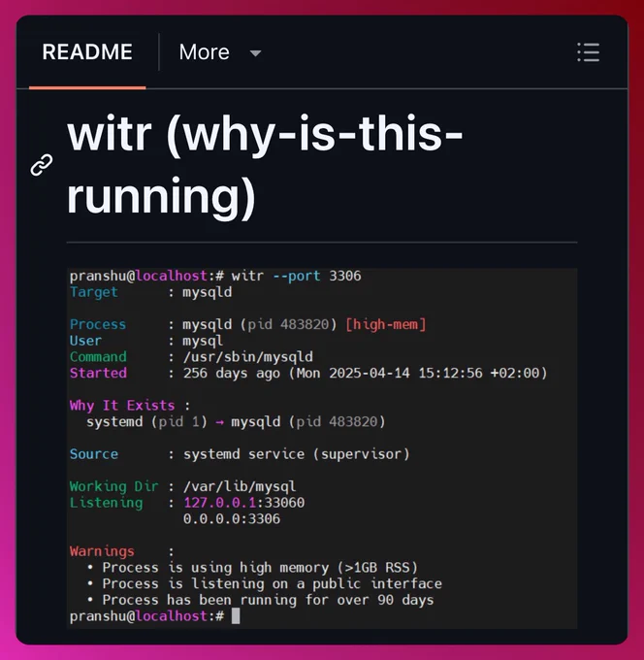Open the terminal demo screenshot image
Image resolution: width=644 pixels, height=660 pixels.
point(322,447)
